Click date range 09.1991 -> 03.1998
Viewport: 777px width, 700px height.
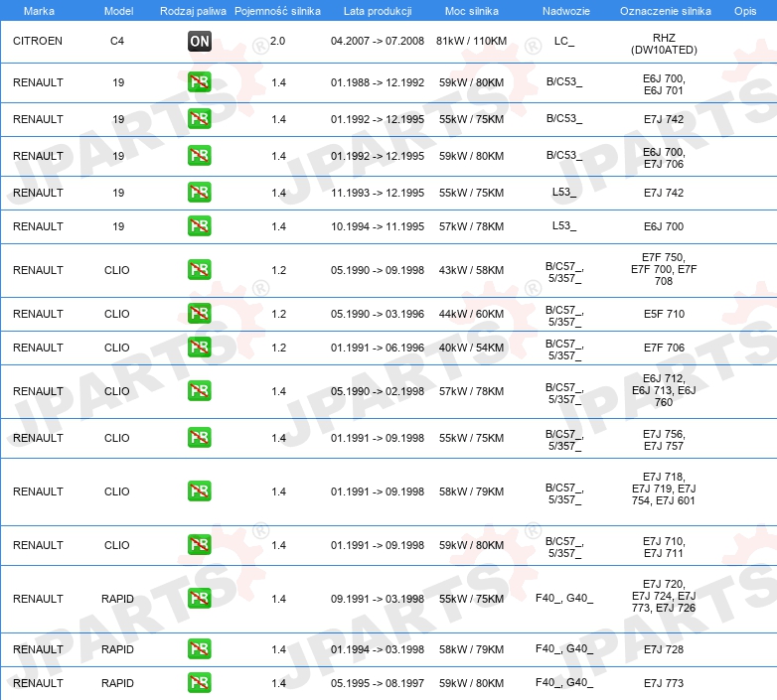(378, 599)
